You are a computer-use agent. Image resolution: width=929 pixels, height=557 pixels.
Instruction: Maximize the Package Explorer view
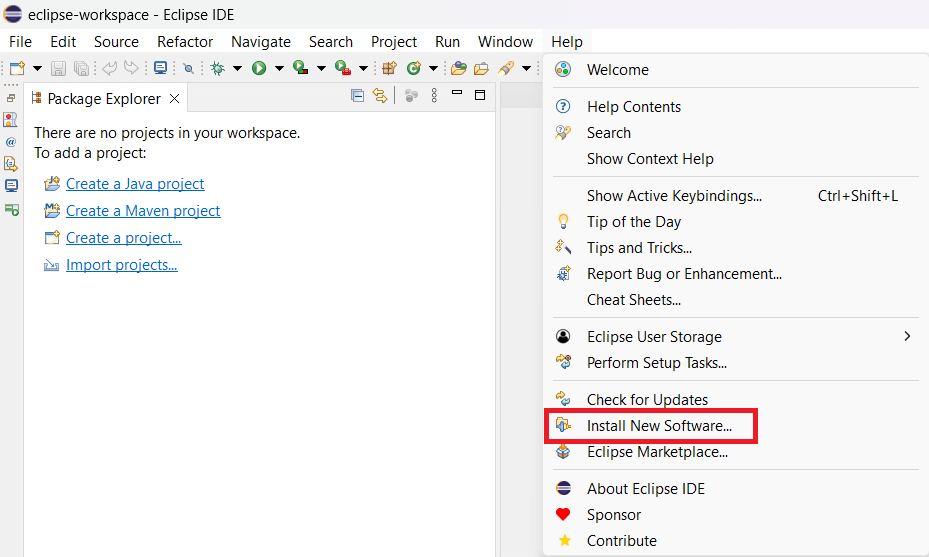click(480, 95)
